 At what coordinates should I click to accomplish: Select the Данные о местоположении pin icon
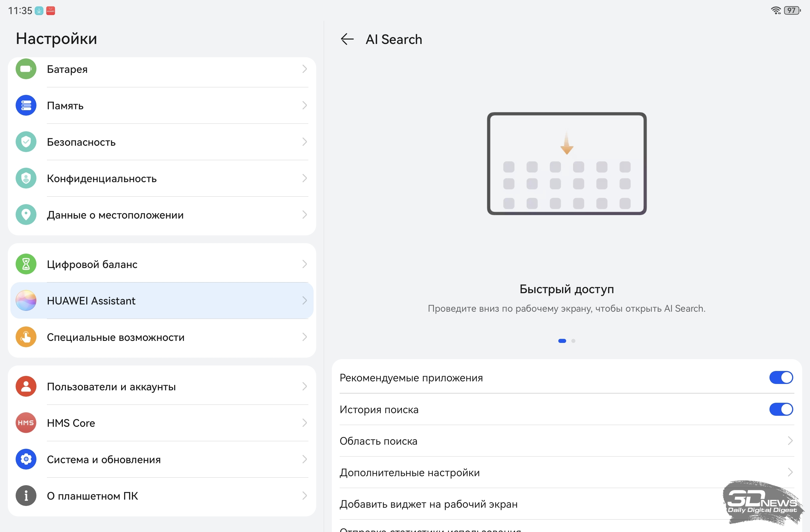click(26, 215)
